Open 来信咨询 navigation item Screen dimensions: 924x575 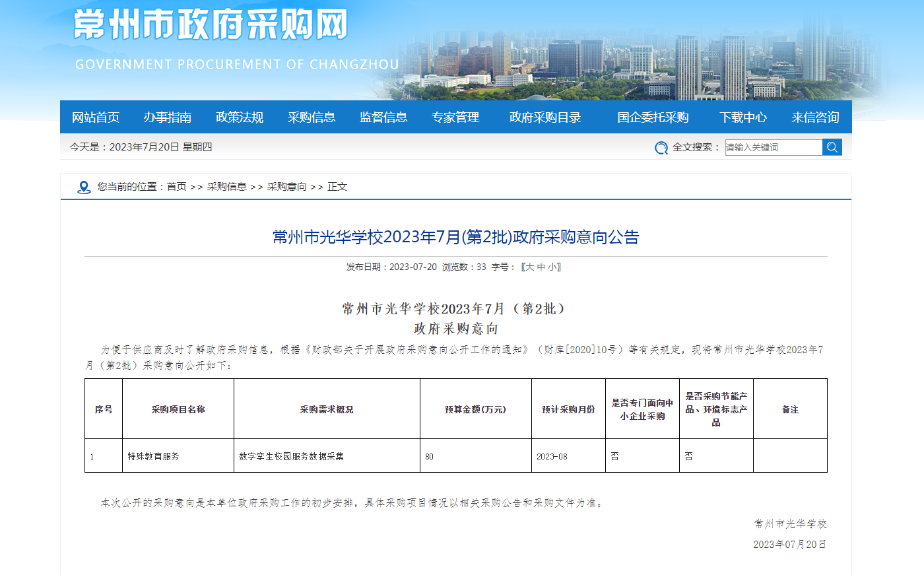[x=815, y=118]
